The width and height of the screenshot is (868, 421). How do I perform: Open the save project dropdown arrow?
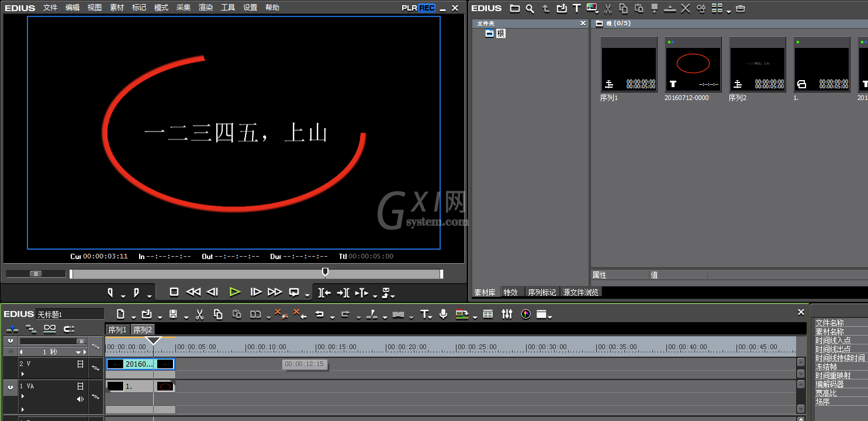pos(186,316)
